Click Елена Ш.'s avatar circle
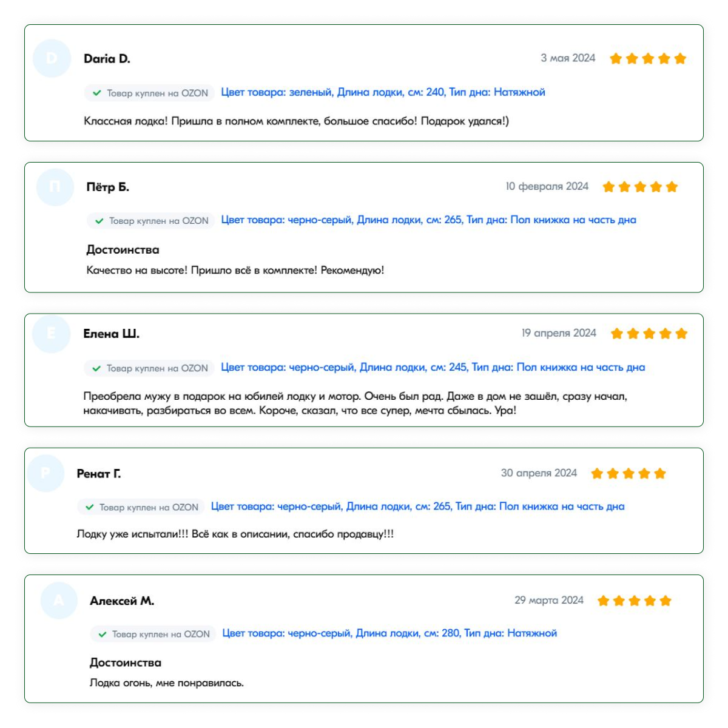Screen dimensions: 728x728 [51, 333]
